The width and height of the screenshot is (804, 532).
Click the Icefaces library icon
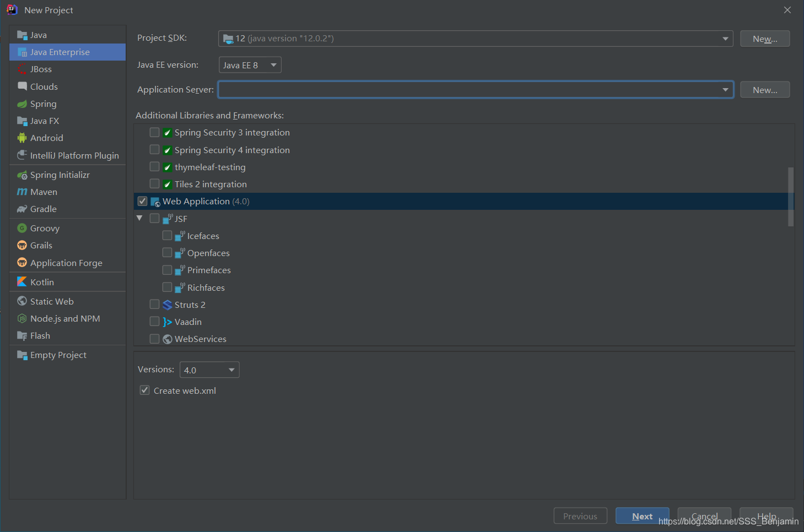180,236
